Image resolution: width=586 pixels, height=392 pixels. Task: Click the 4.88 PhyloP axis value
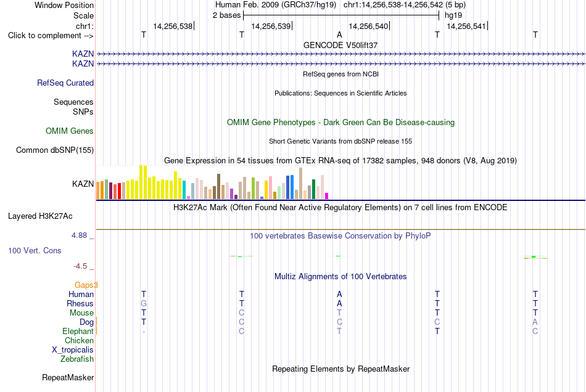(79, 235)
